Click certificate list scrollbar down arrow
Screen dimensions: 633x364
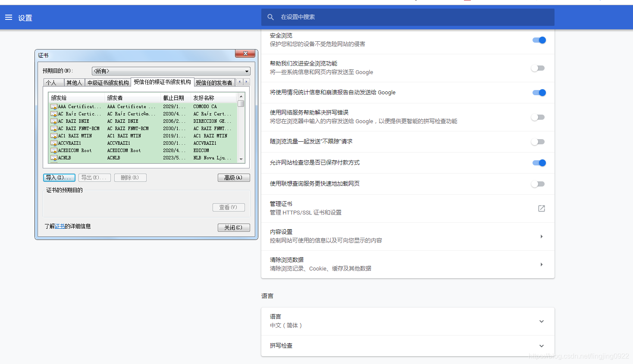click(241, 159)
